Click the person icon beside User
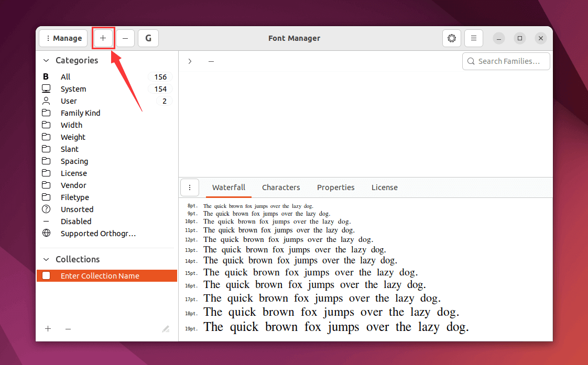 pyautogui.click(x=46, y=101)
